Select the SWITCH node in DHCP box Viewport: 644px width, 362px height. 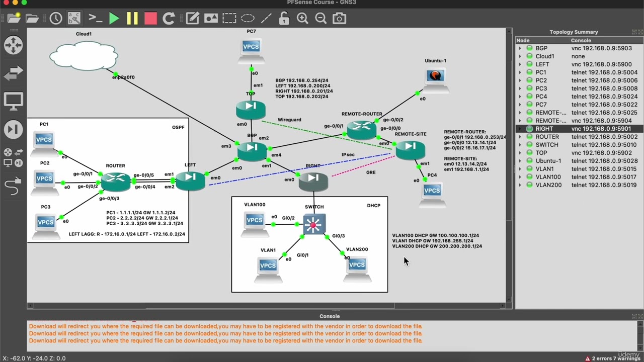(x=314, y=224)
